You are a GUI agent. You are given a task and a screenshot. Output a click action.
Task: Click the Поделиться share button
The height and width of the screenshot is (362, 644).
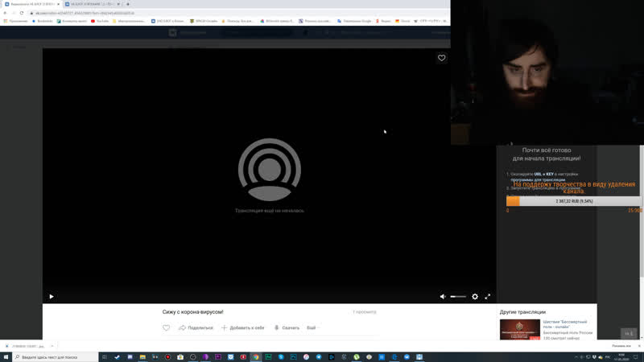(196, 327)
